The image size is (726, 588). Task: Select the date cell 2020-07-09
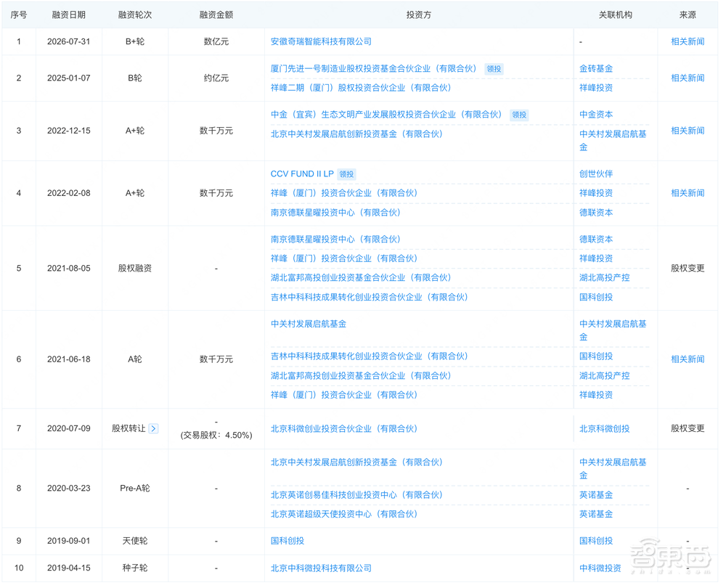(68, 429)
